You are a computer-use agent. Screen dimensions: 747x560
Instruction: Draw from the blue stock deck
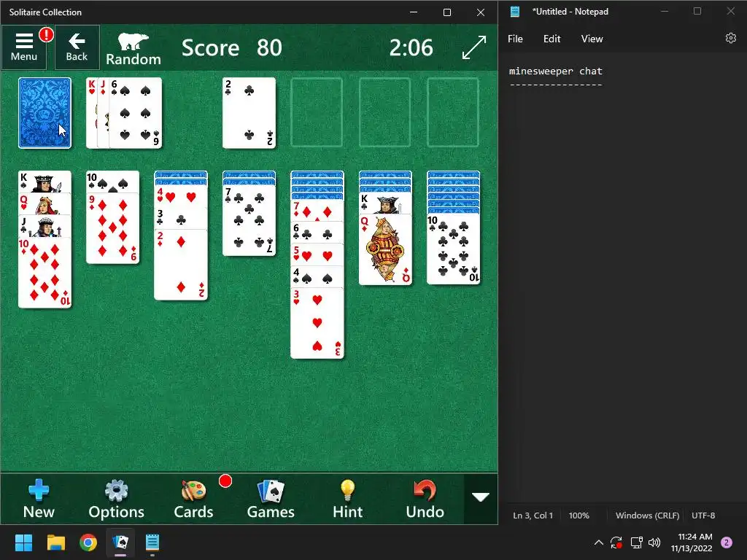[44, 113]
